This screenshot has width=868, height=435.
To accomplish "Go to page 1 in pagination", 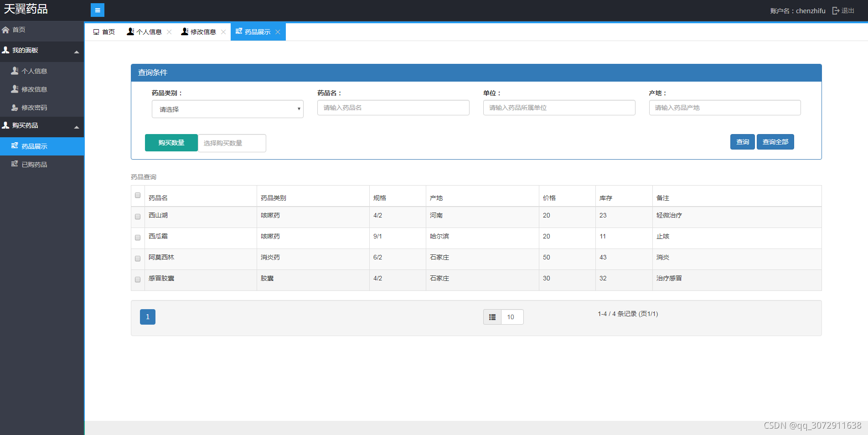I will pyautogui.click(x=148, y=317).
